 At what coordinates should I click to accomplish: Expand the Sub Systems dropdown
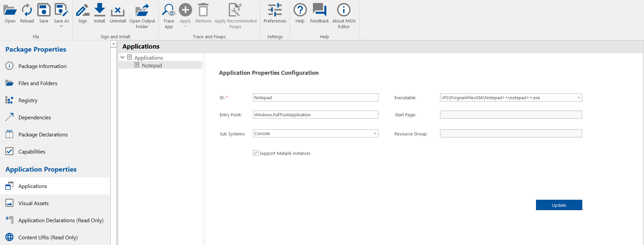(x=375, y=134)
